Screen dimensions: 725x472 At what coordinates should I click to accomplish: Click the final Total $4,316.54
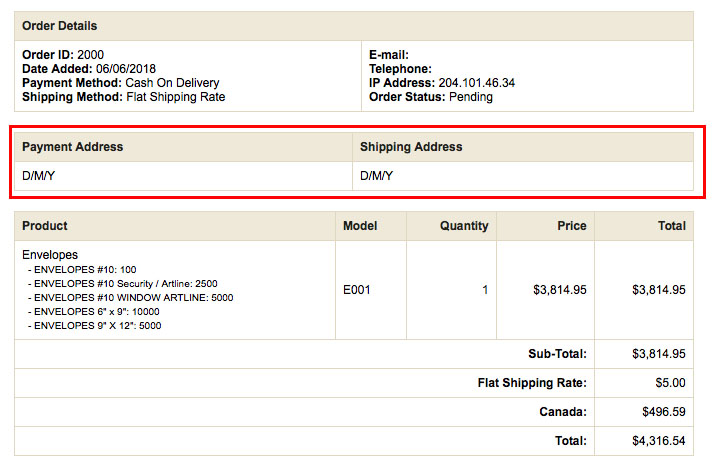click(658, 441)
